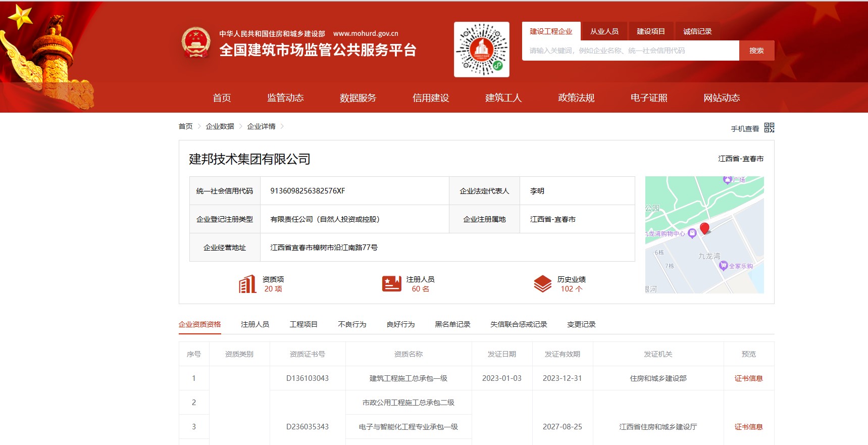Open 信用建设 in the navigation bar
This screenshot has width=868, height=445.
(431, 98)
